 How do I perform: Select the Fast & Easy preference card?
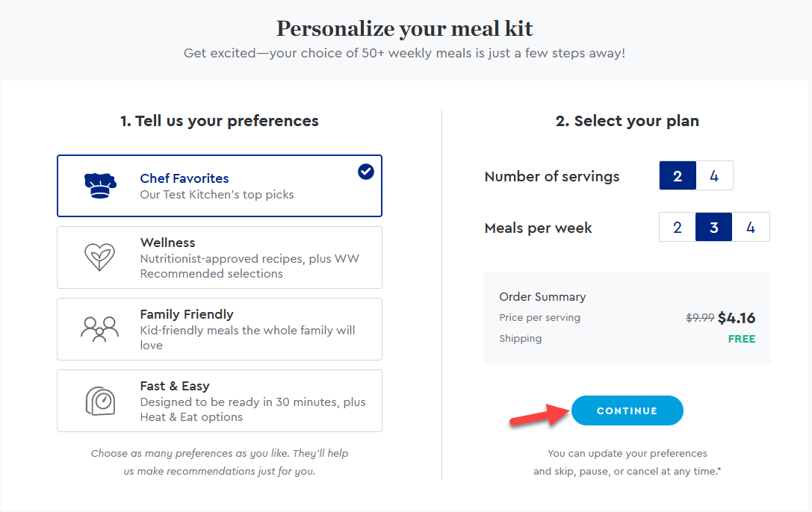pos(220,401)
